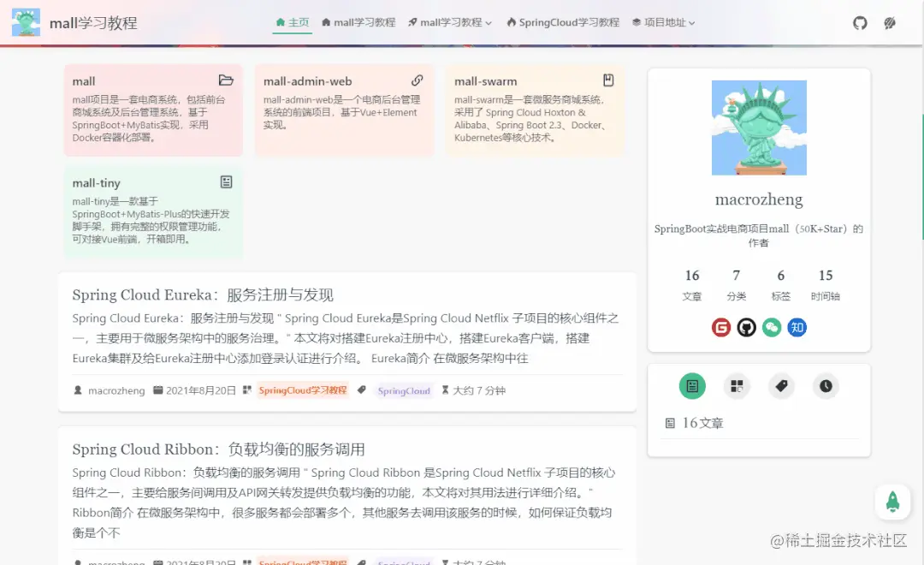
Task: Expand the 项目地址 dropdown menu
Action: tap(664, 22)
